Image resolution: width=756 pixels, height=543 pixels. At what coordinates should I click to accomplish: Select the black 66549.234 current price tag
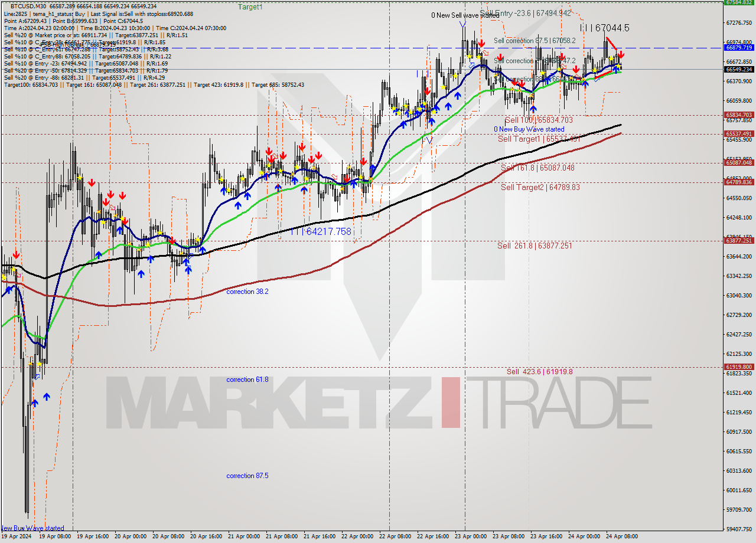click(739, 69)
